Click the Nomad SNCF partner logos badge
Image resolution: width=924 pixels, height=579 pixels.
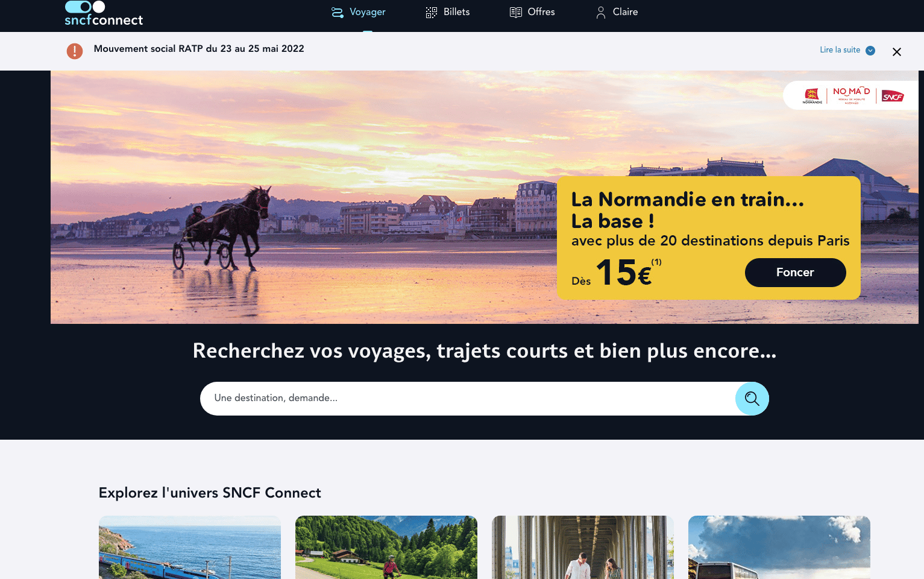pyautogui.click(x=850, y=95)
